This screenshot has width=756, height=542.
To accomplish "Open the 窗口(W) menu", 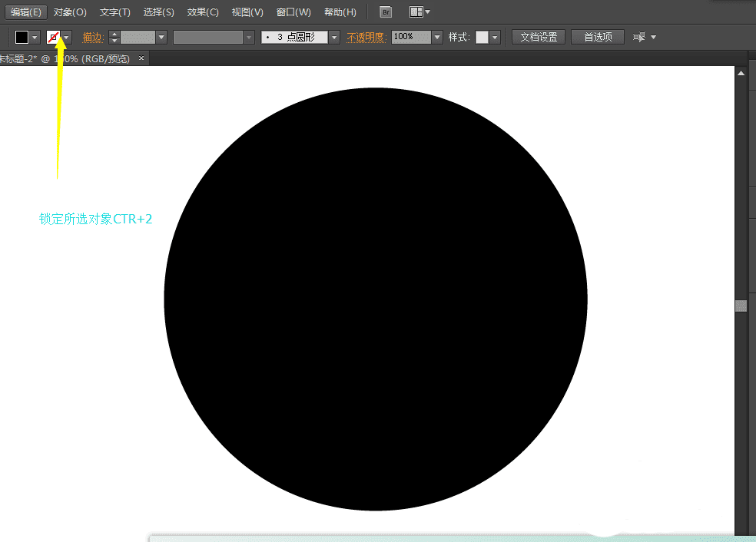I will tap(293, 12).
